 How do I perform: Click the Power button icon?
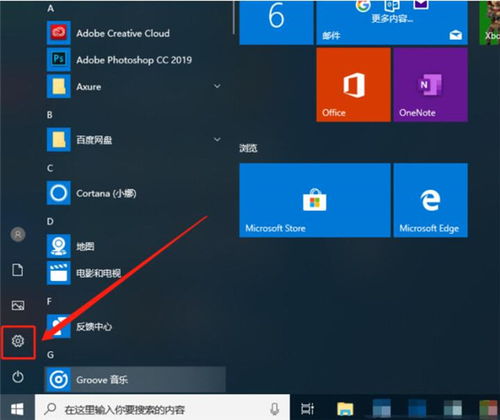coord(18,377)
